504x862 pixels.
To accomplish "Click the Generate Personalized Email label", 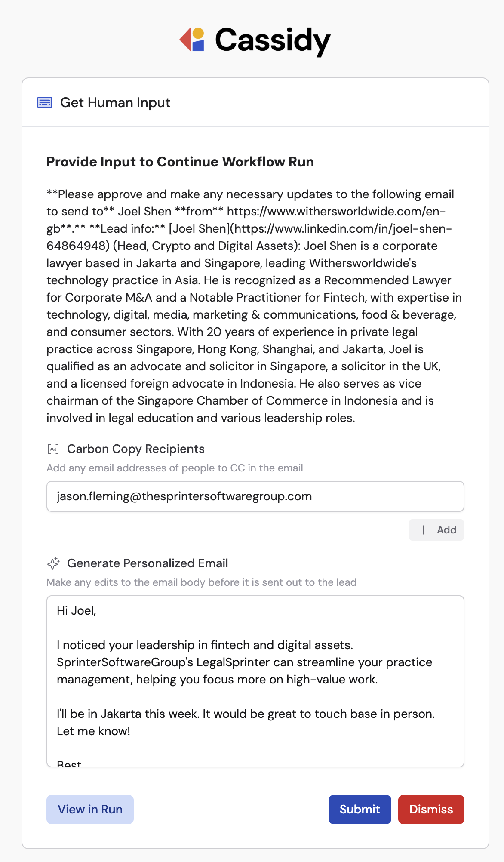I will 148,563.
